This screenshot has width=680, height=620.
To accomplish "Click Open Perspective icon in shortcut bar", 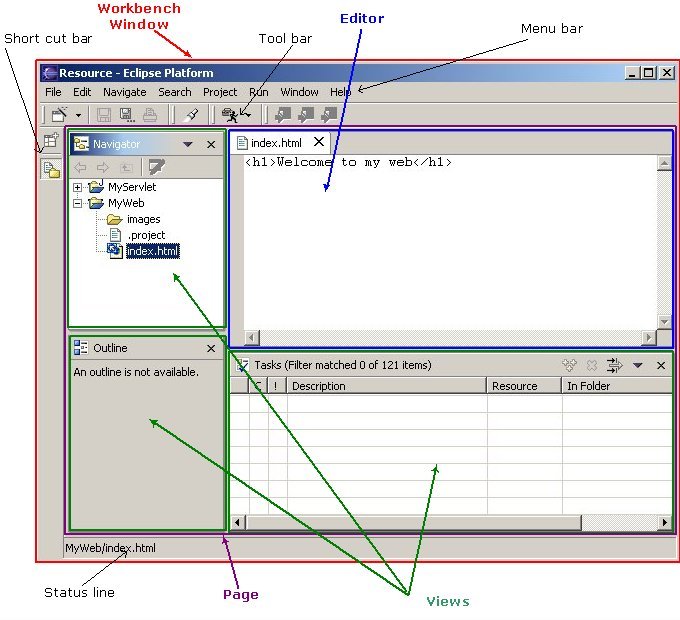I will point(50,142).
